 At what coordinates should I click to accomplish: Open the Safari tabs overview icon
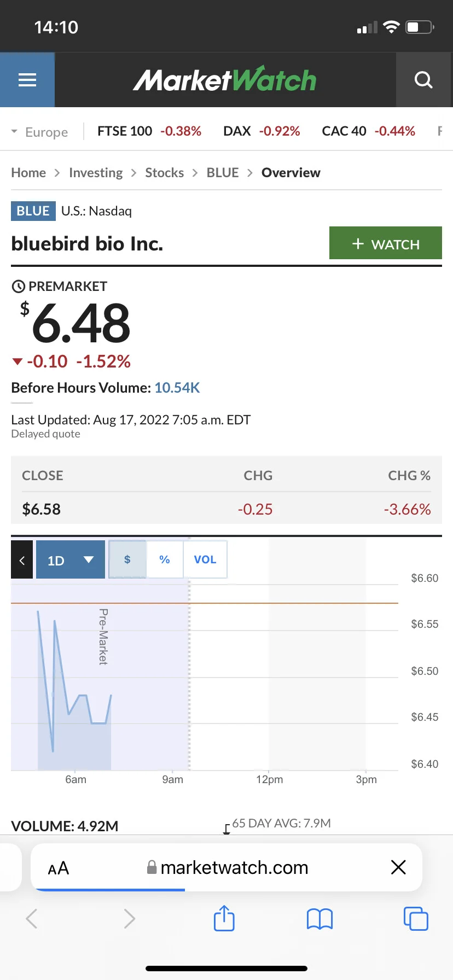click(x=416, y=918)
